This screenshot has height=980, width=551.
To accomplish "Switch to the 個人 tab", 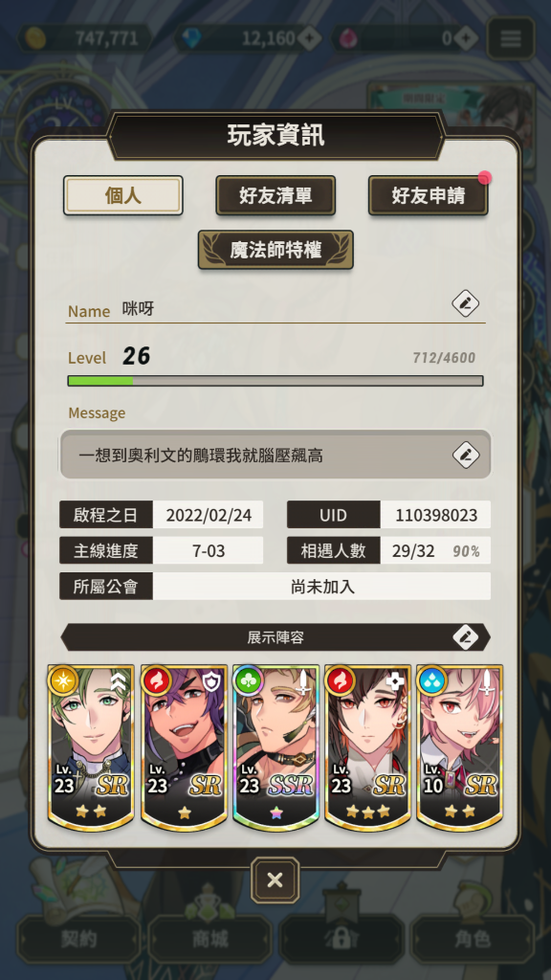I will point(123,195).
